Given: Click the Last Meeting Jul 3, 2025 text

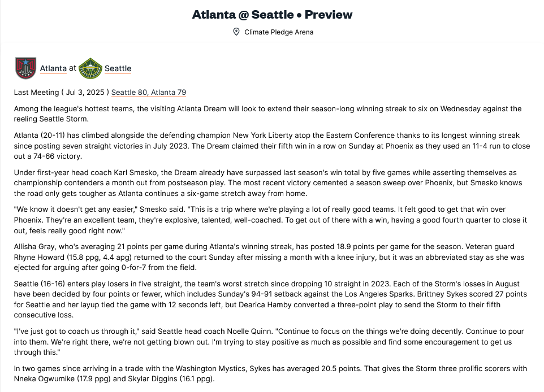Looking at the screenshot, I should coord(62,93).
